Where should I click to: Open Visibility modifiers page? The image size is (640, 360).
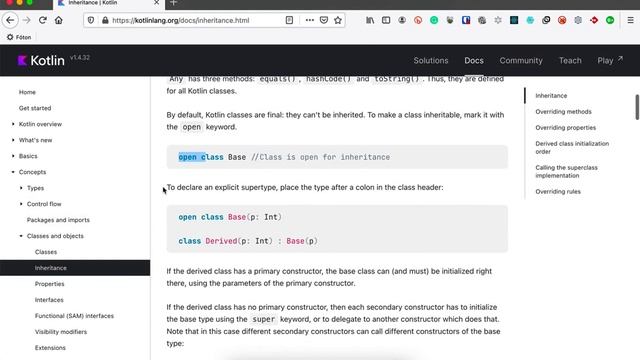pos(61,332)
